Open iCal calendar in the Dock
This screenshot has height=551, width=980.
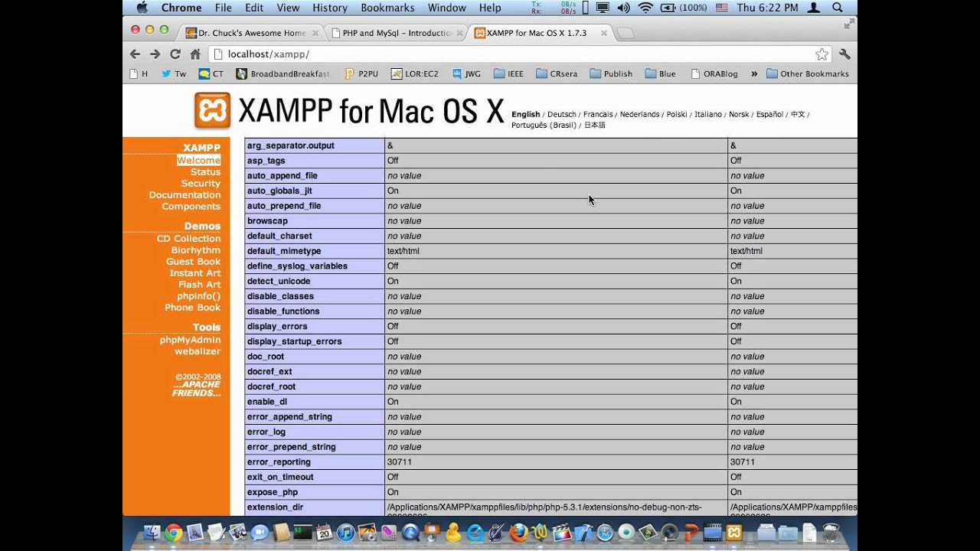pyautogui.click(x=323, y=532)
